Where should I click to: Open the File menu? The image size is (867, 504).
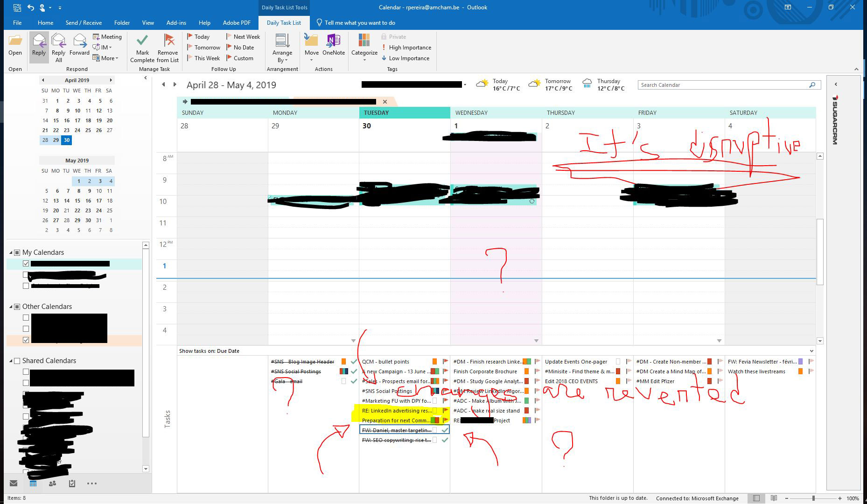tap(17, 22)
